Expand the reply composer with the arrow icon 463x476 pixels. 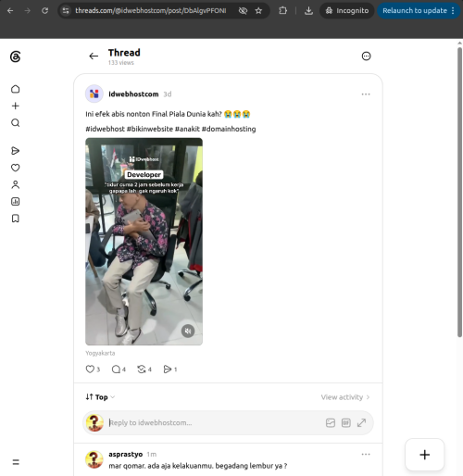[x=361, y=422]
